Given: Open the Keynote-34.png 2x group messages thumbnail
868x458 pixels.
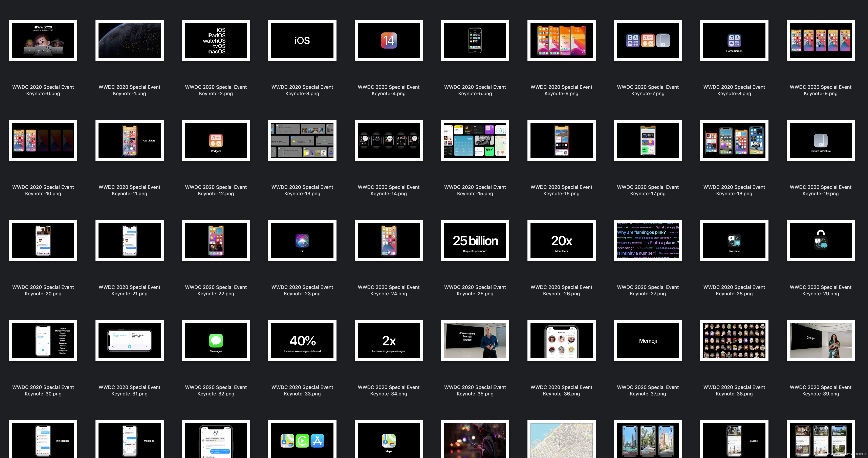Looking at the screenshot, I should (x=389, y=340).
